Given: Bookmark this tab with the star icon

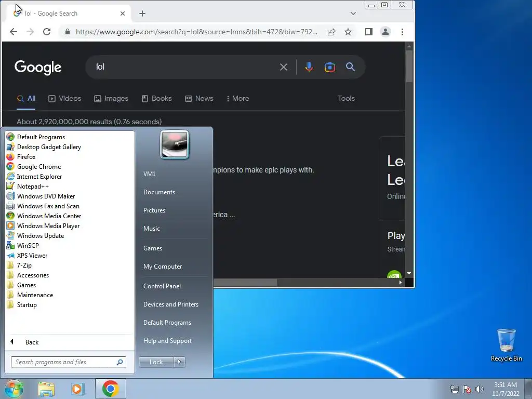Looking at the screenshot, I should click(x=348, y=32).
